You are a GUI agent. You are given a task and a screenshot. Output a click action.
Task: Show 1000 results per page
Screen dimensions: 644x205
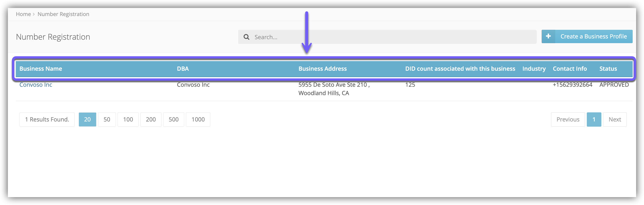[198, 119]
